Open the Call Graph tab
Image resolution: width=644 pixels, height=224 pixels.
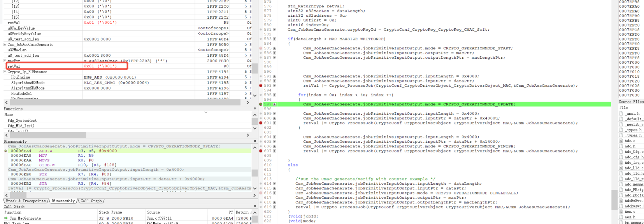[91, 201]
